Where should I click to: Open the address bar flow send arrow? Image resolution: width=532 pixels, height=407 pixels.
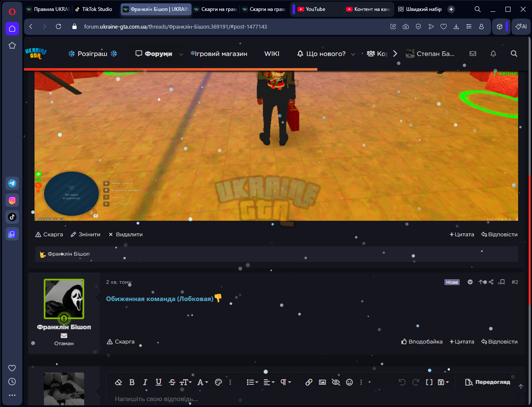[431, 26]
